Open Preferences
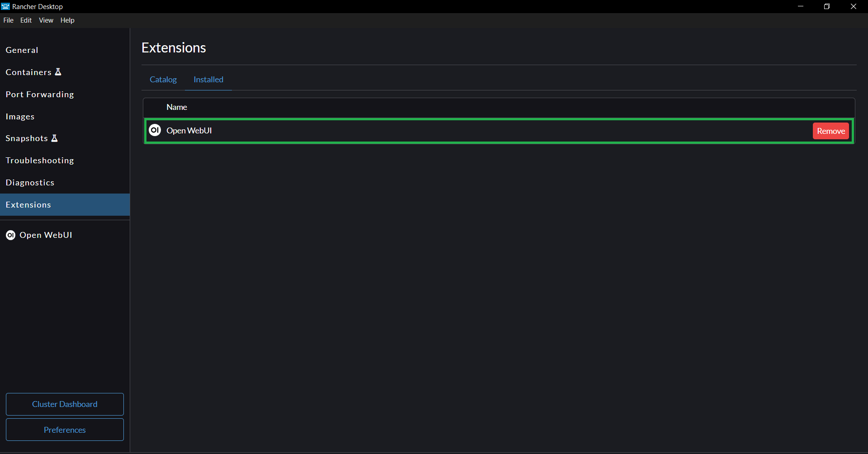The image size is (868, 454). point(65,430)
